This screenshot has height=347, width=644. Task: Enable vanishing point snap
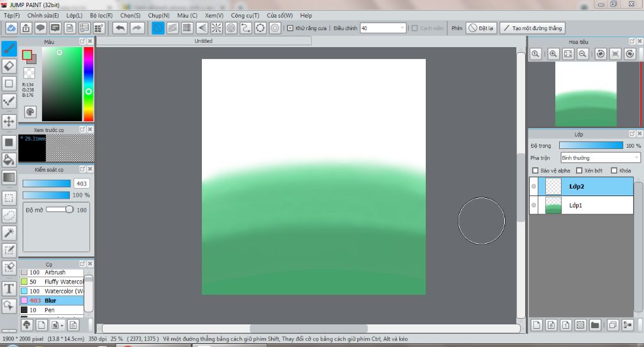pyautogui.click(x=202, y=28)
